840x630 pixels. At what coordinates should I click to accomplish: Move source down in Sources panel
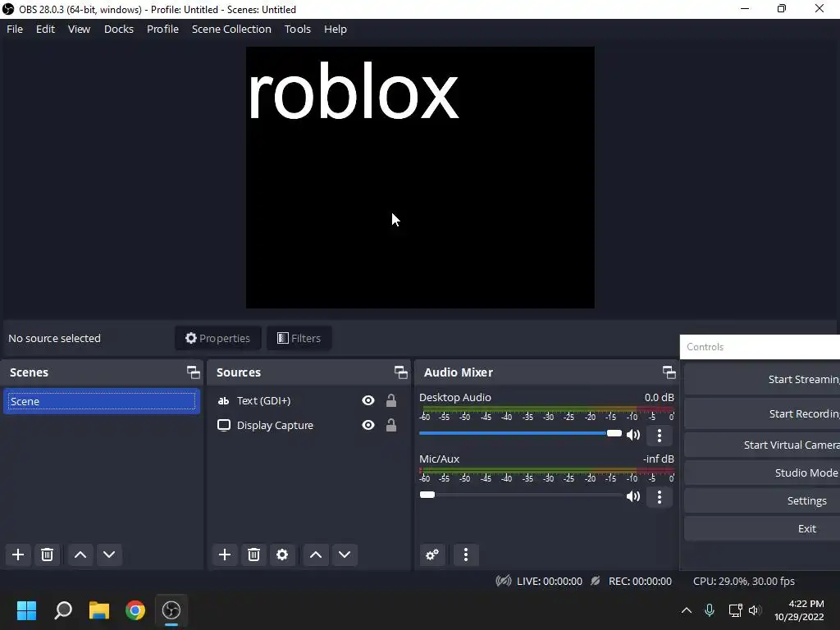(x=345, y=555)
